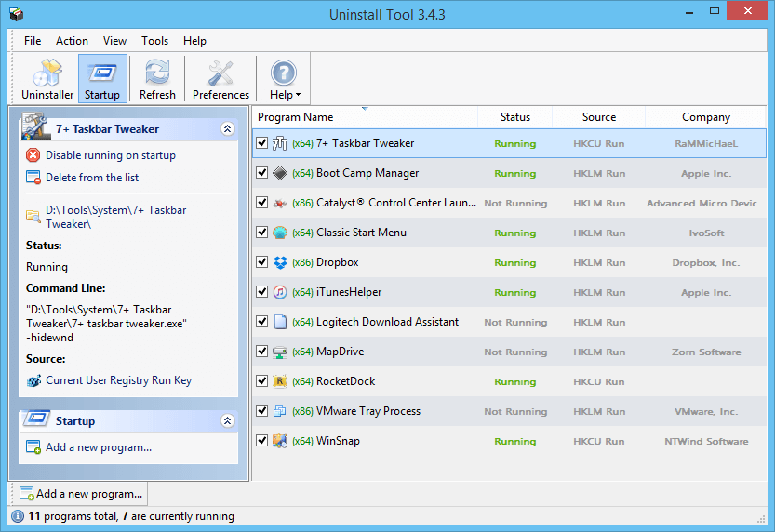The height and width of the screenshot is (532, 775).
Task: Click Delete from the list link
Action: pos(92,178)
